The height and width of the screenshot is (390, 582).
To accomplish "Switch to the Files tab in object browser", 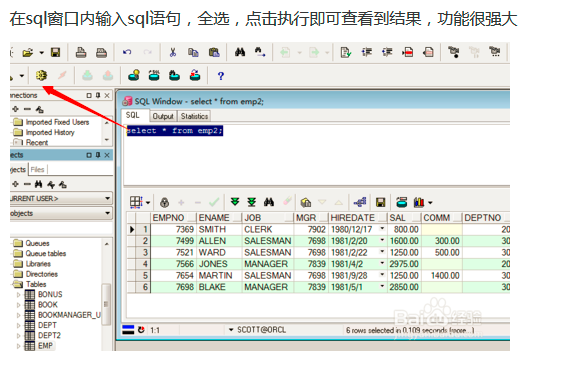I will click(x=37, y=170).
